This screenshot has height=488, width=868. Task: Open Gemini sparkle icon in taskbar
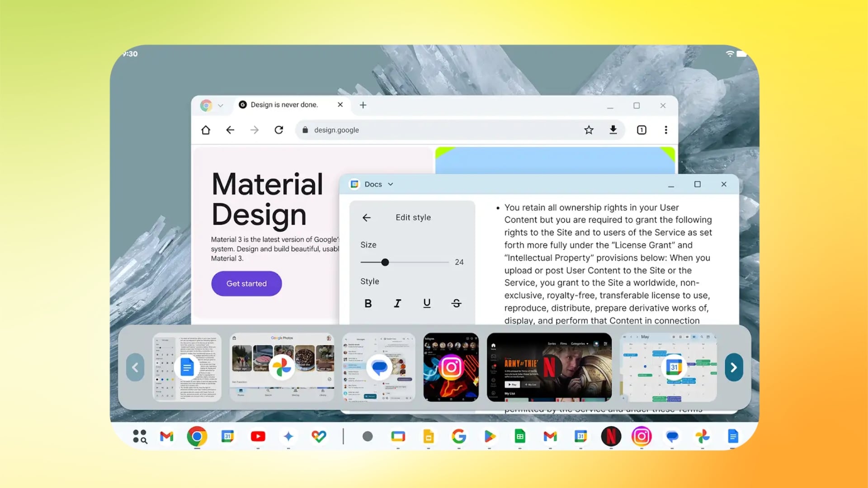coord(288,436)
